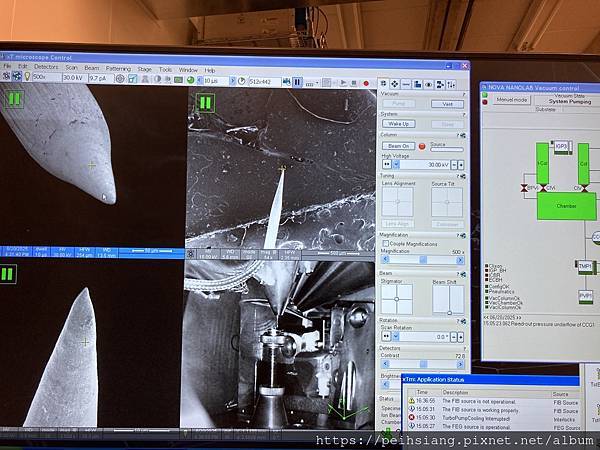Enable Couple Magnifications checkbox
This screenshot has height=450, width=600.
[385, 243]
